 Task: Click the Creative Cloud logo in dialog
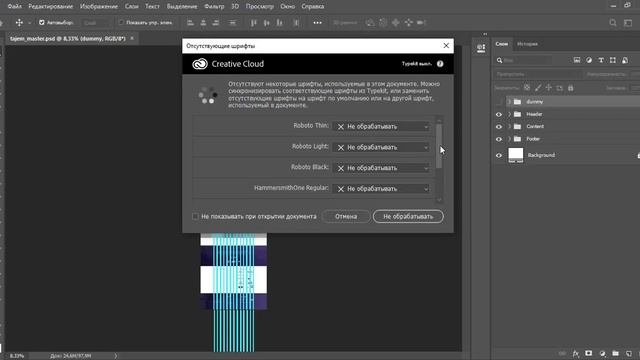[x=200, y=64]
